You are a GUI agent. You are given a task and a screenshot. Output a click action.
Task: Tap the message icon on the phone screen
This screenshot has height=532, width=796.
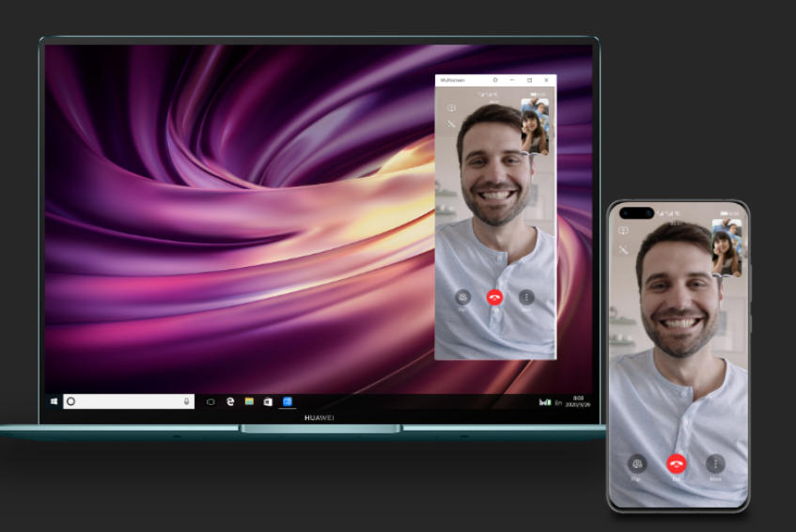point(623,230)
